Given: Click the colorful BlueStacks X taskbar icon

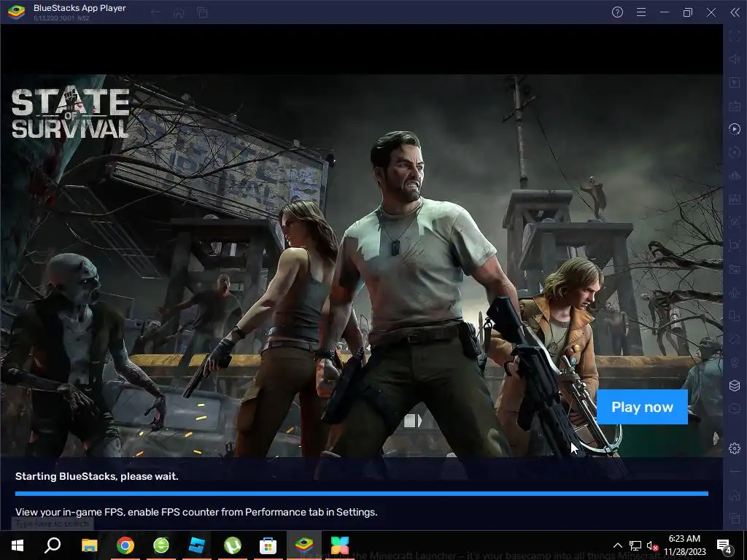Looking at the screenshot, I should 340,545.
